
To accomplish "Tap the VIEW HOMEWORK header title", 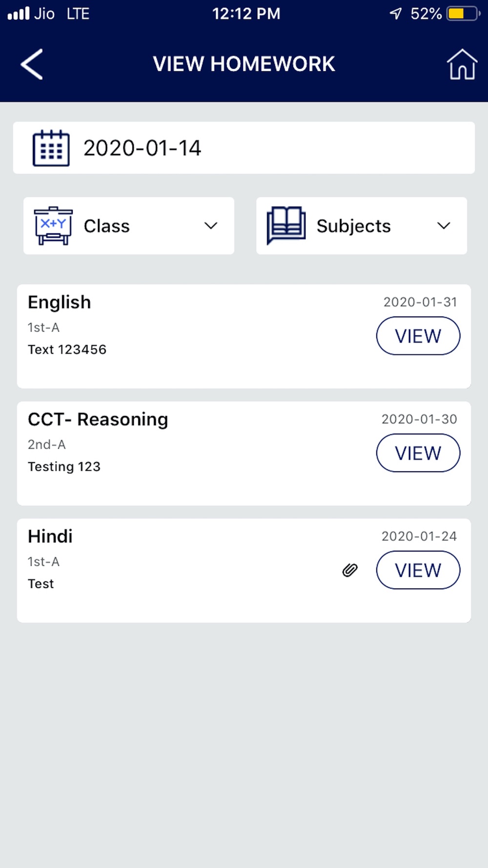I will [244, 64].
